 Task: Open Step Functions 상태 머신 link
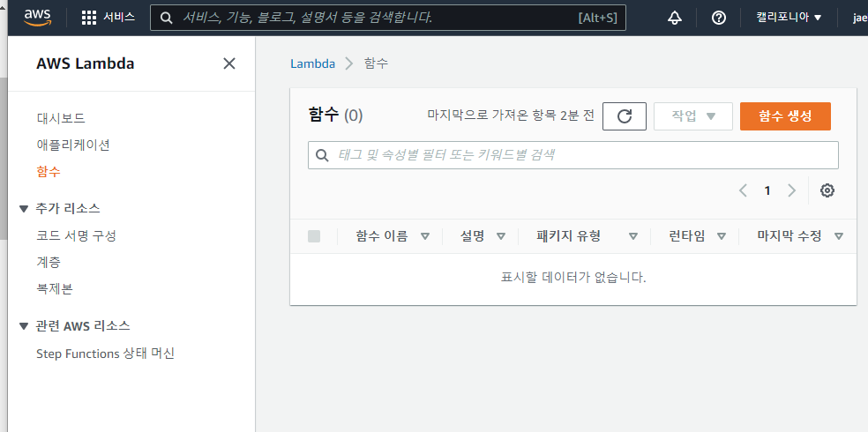105,354
